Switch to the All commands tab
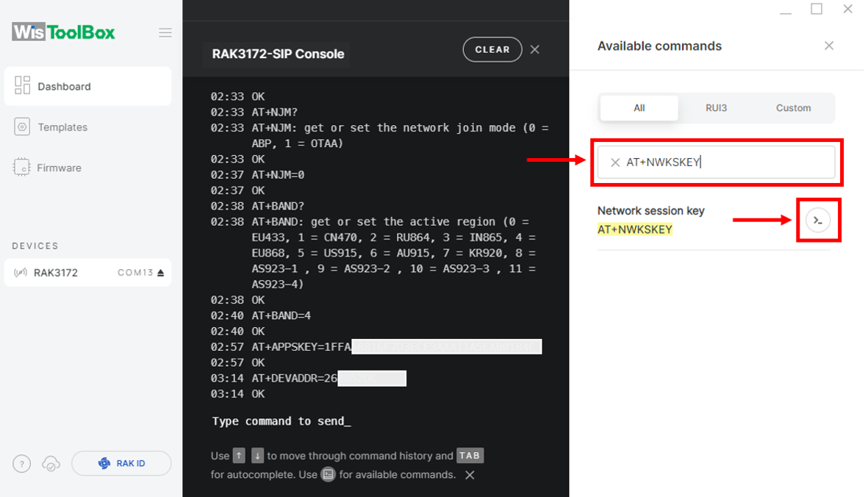Viewport: 868px width, 497px height. point(639,108)
